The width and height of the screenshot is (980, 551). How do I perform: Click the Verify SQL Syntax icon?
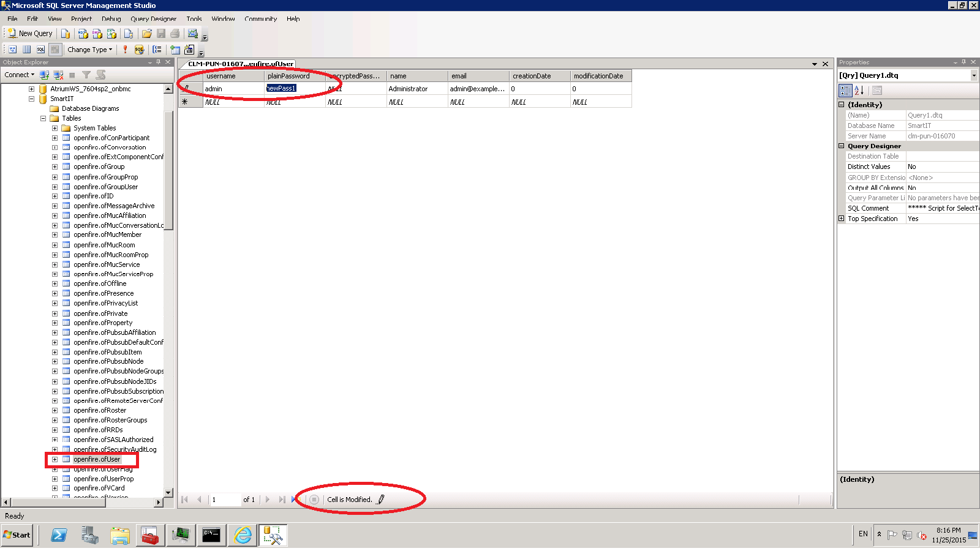[x=139, y=50]
